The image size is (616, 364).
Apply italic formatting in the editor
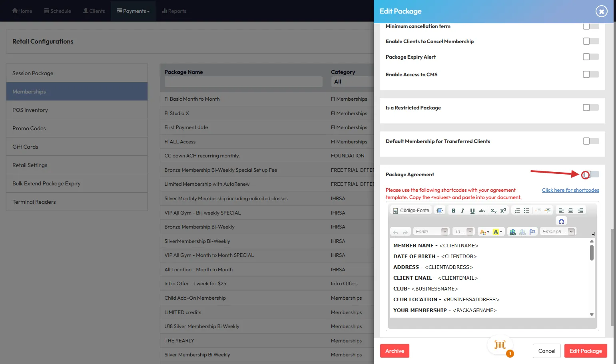[462, 211]
